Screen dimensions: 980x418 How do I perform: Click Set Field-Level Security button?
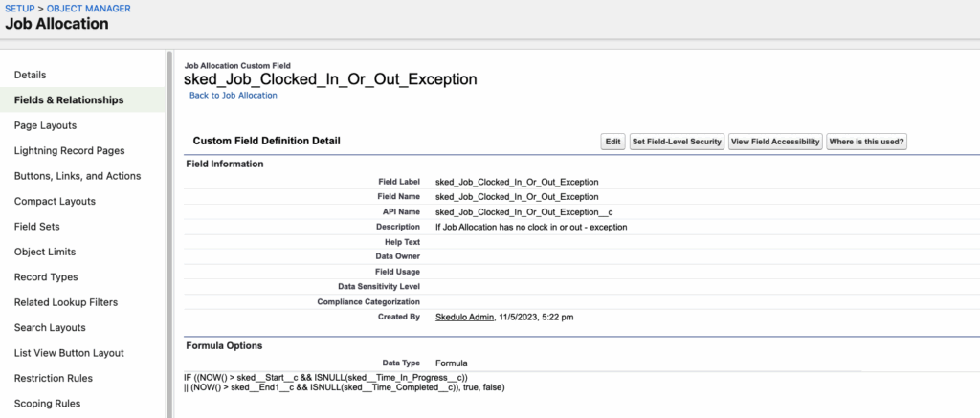coord(677,142)
